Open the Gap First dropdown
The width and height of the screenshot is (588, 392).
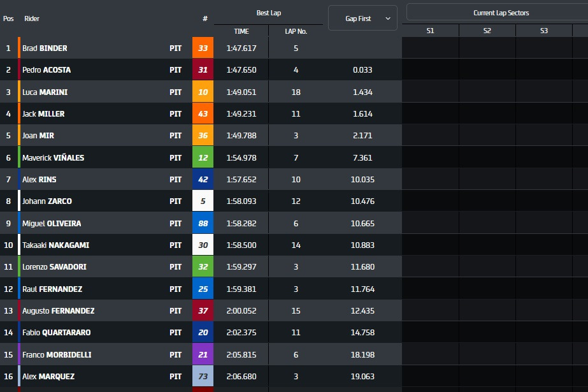click(x=362, y=18)
